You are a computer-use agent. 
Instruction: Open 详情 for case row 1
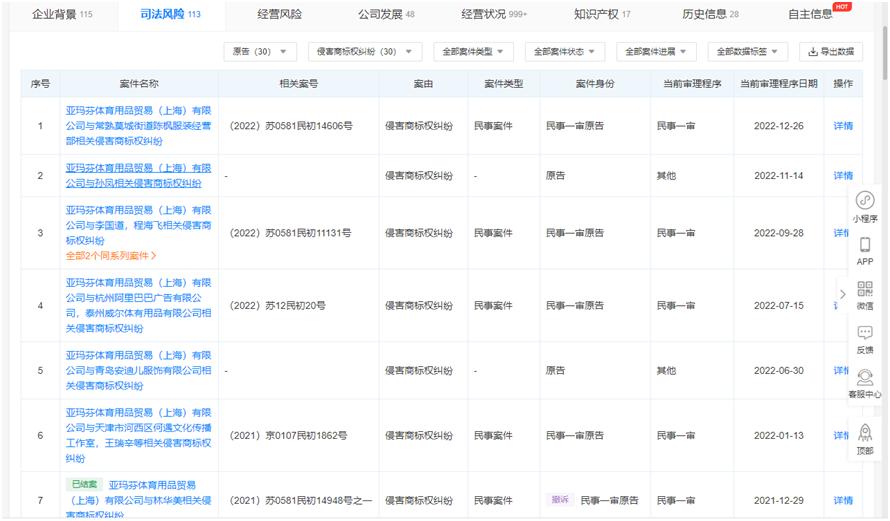click(x=843, y=126)
